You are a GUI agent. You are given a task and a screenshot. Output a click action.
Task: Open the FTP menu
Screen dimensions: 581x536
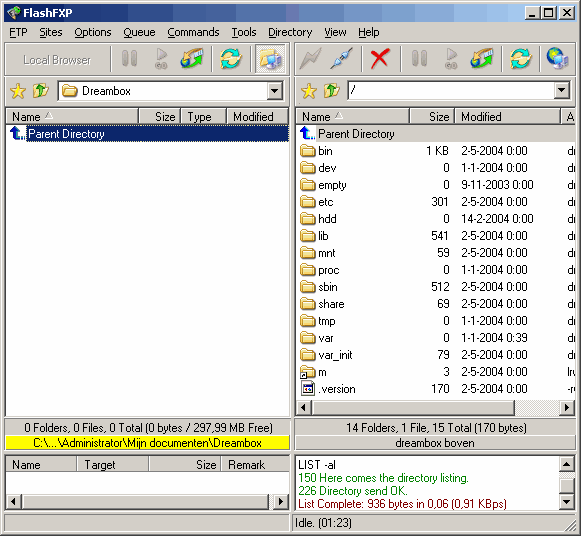(18, 33)
